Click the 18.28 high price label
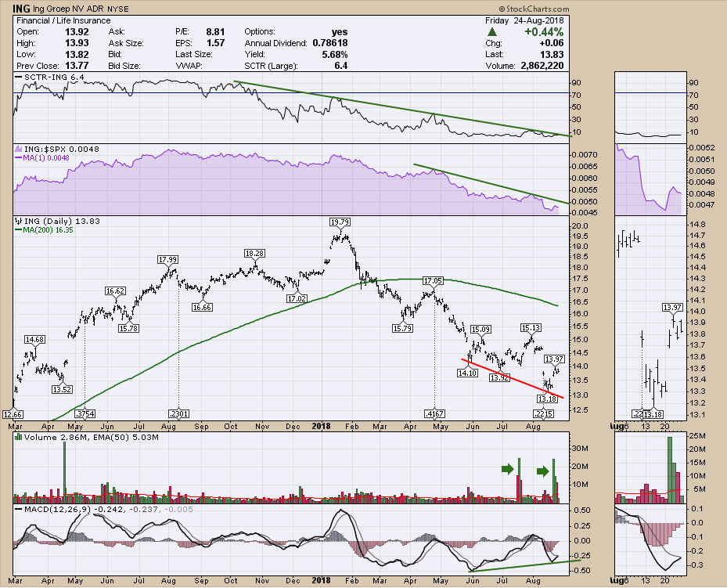727x588 pixels. click(255, 253)
